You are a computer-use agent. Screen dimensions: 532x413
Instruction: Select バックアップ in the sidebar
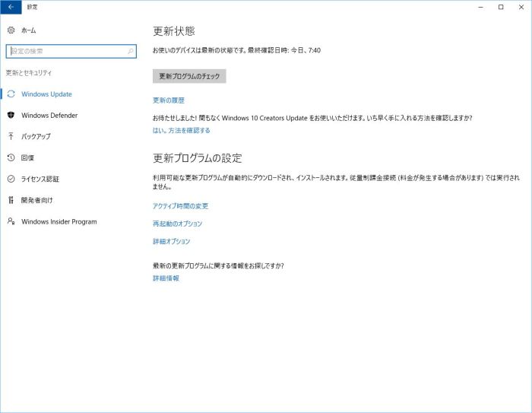pyautogui.click(x=36, y=137)
